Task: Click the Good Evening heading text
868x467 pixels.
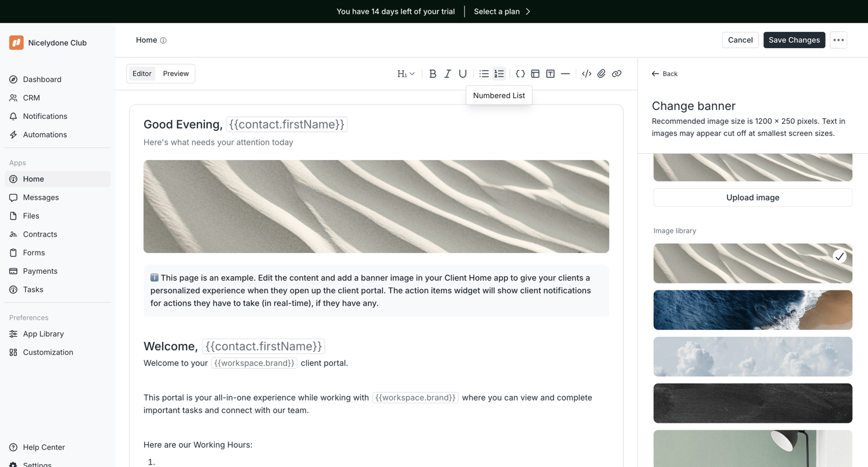Action: click(183, 124)
